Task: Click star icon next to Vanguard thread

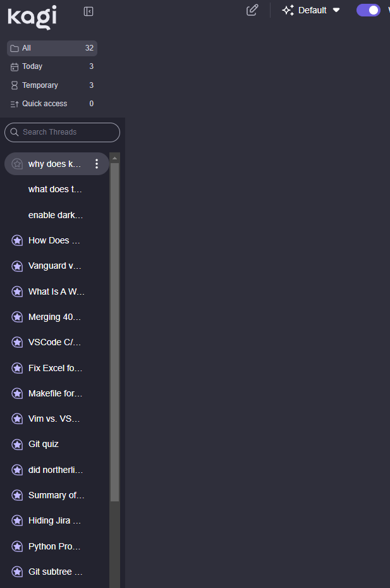Action: (x=18, y=266)
